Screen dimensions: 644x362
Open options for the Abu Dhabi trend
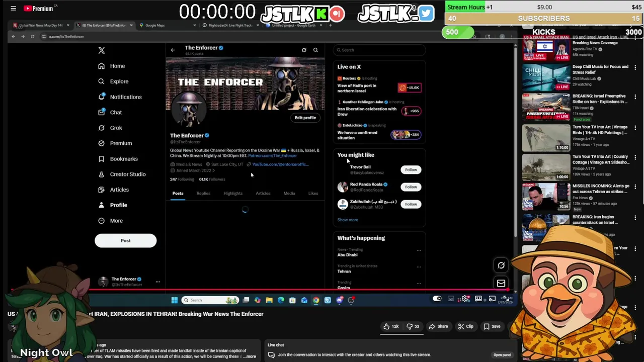(x=419, y=250)
